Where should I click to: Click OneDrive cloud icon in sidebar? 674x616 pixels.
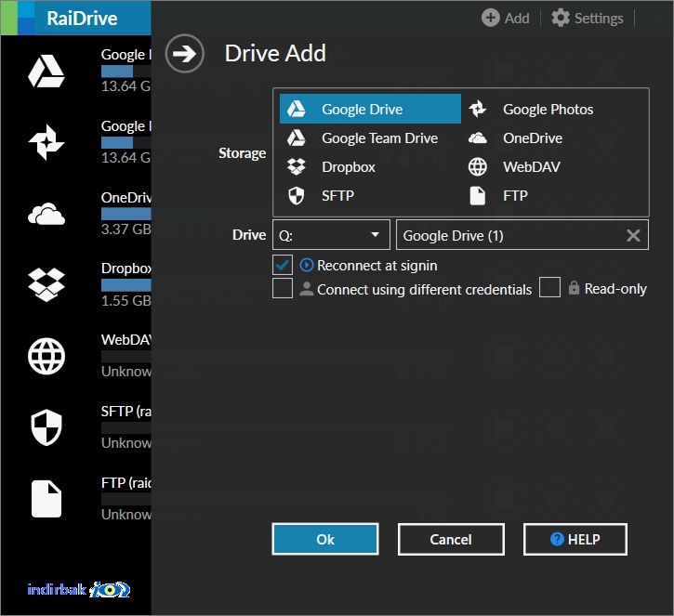pyautogui.click(x=46, y=214)
